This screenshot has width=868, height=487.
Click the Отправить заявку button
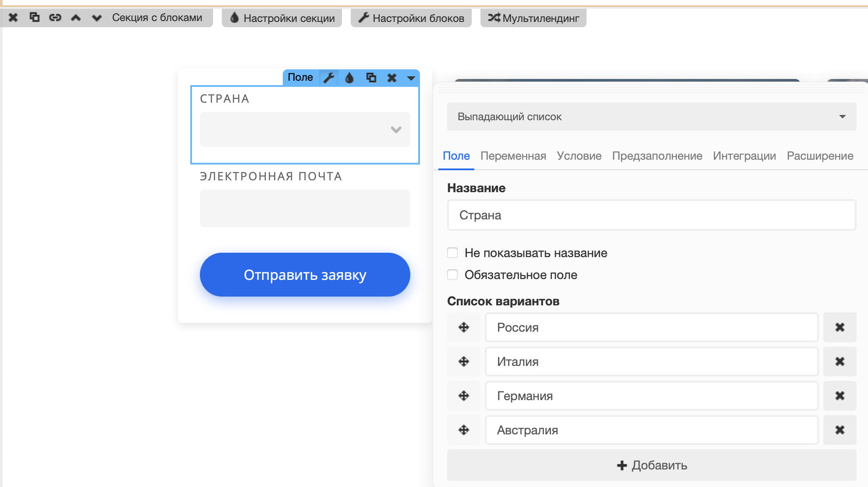pos(305,275)
